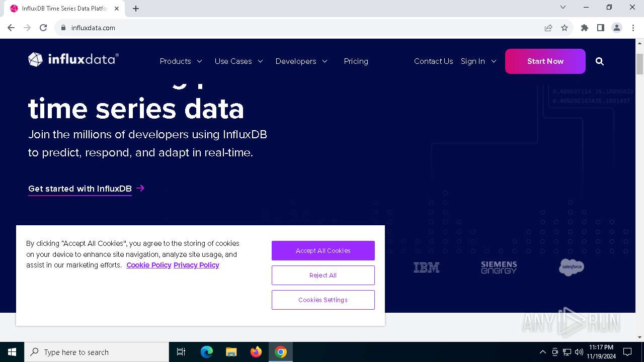644x362 pixels.
Task: Open File Explorer from the taskbar
Action: pyautogui.click(x=231, y=352)
